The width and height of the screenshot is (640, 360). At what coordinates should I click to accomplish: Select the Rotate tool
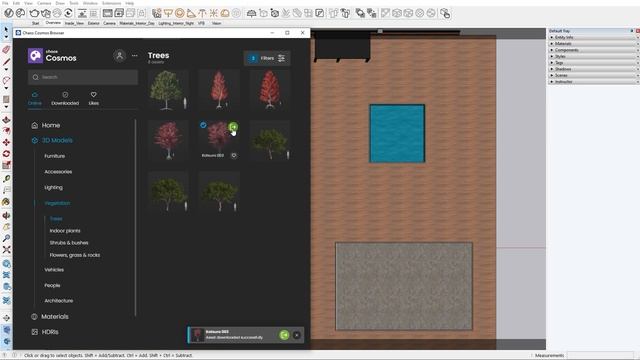tap(6, 153)
